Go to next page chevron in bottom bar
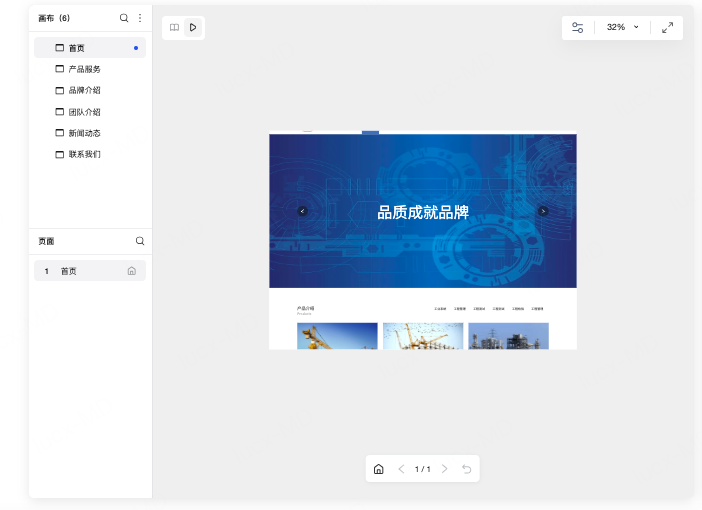 445,469
